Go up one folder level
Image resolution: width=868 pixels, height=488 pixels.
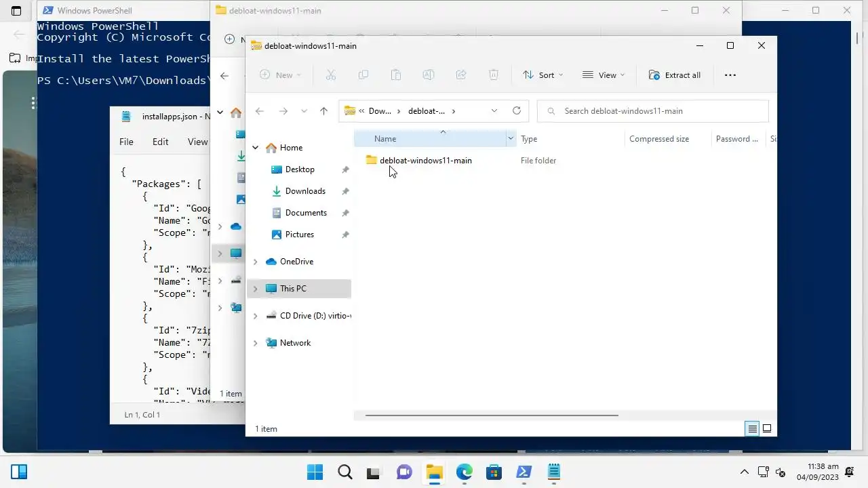coord(323,111)
